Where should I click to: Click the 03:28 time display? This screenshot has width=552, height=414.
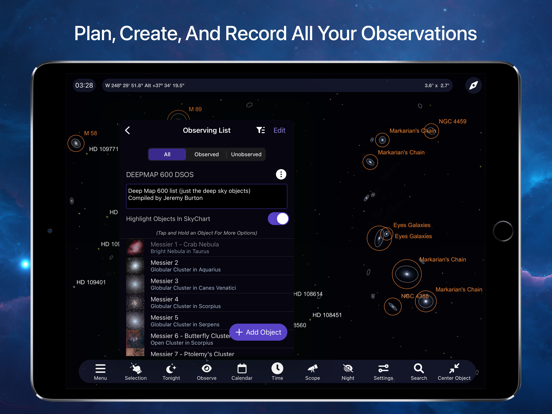(x=84, y=85)
